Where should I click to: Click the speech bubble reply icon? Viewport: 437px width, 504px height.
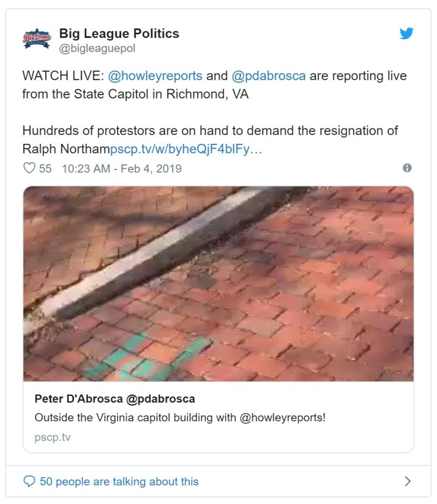pos(29,481)
